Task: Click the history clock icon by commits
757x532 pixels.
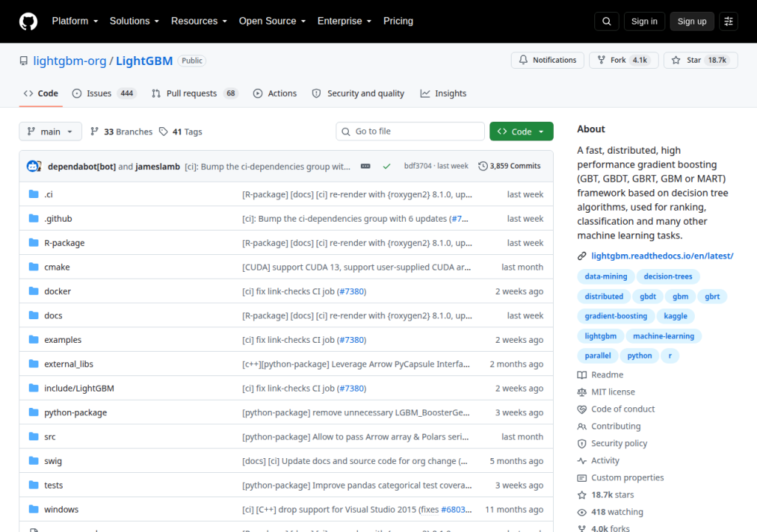Action: pyautogui.click(x=483, y=166)
